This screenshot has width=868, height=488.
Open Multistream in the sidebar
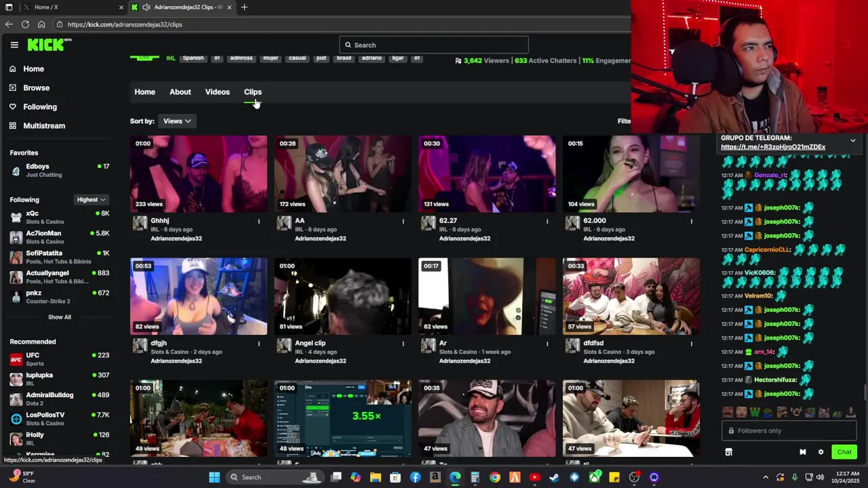37,125
